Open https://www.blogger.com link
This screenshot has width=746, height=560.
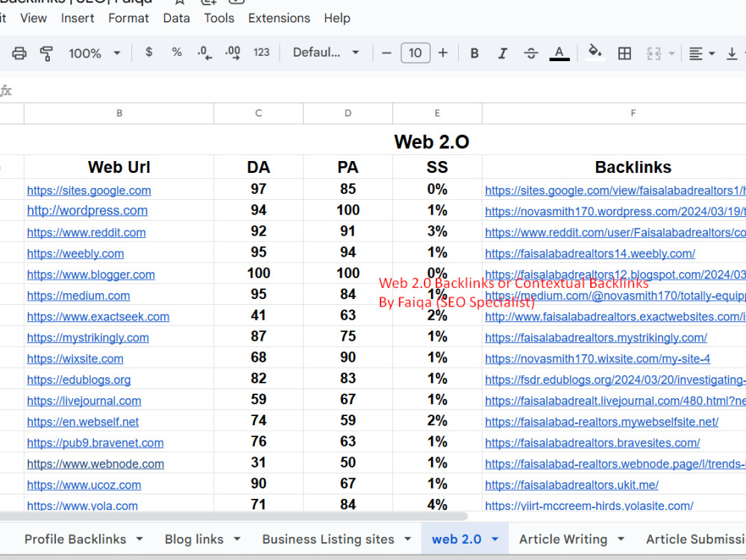point(91,274)
